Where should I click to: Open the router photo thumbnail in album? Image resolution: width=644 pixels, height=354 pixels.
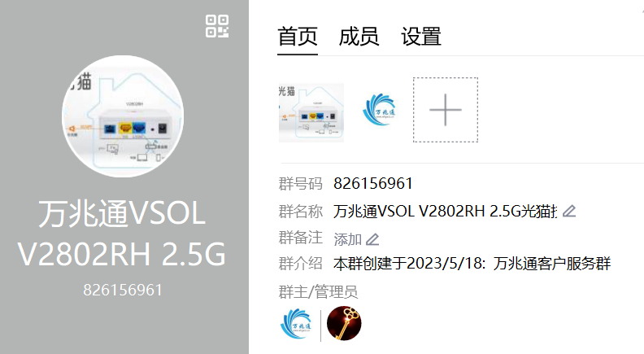click(311, 112)
